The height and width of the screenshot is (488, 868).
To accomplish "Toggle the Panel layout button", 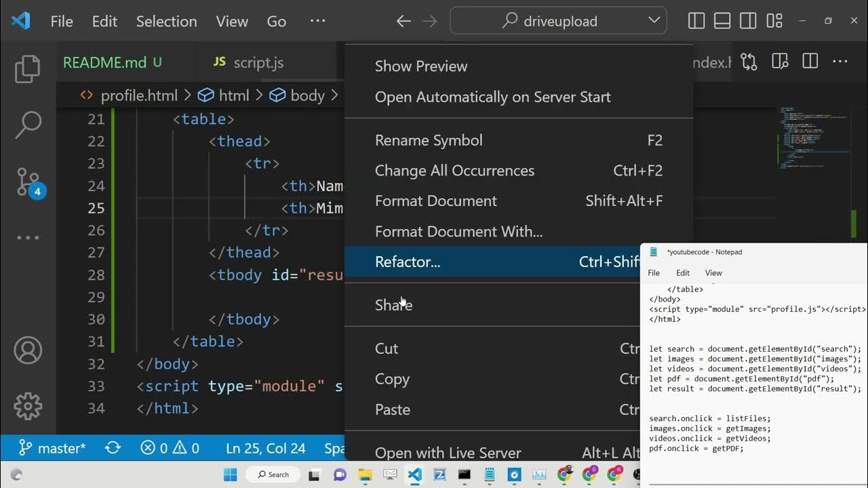I will (722, 21).
